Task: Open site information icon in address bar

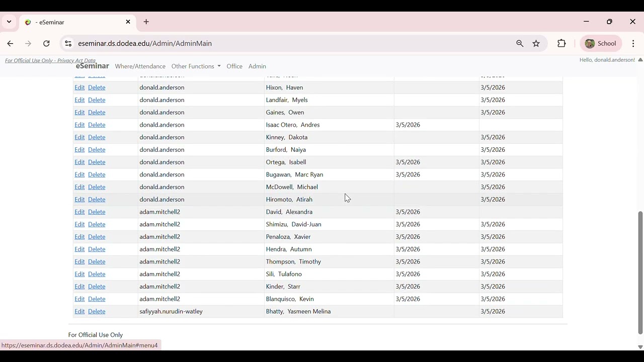Action: click(68, 44)
